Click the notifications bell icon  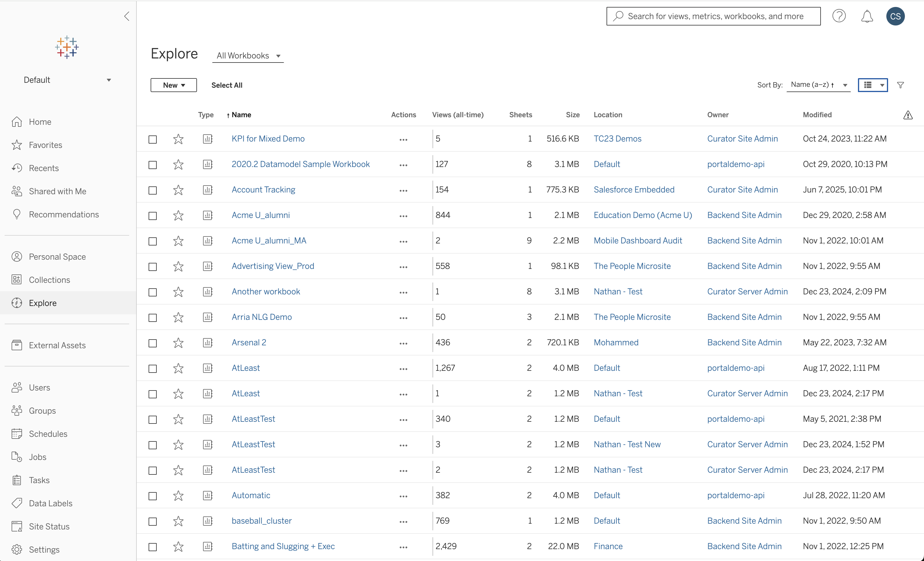click(867, 16)
